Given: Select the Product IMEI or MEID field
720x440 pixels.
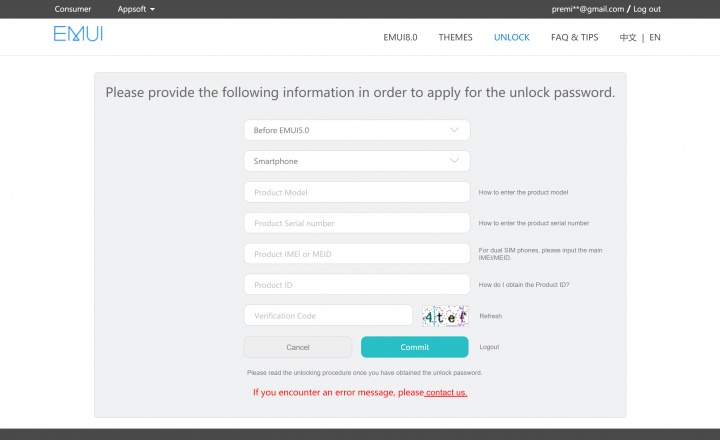Looking at the screenshot, I should point(356,254).
